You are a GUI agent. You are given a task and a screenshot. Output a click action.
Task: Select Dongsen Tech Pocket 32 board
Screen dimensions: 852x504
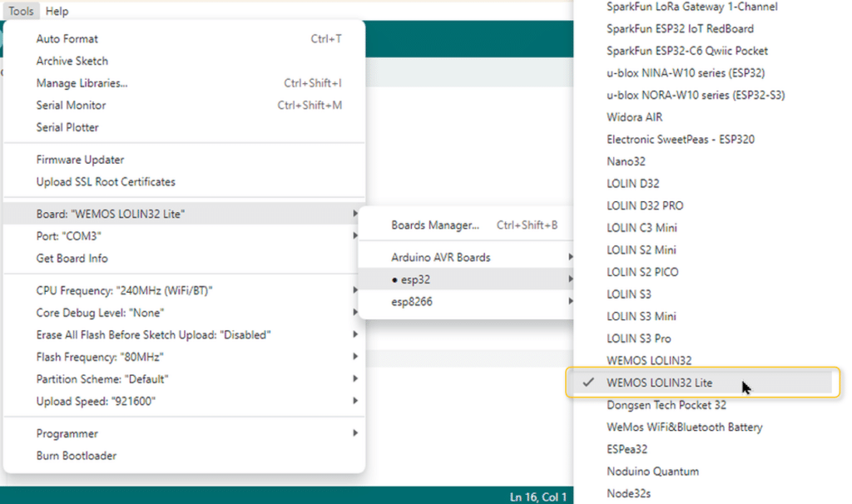tap(666, 405)
